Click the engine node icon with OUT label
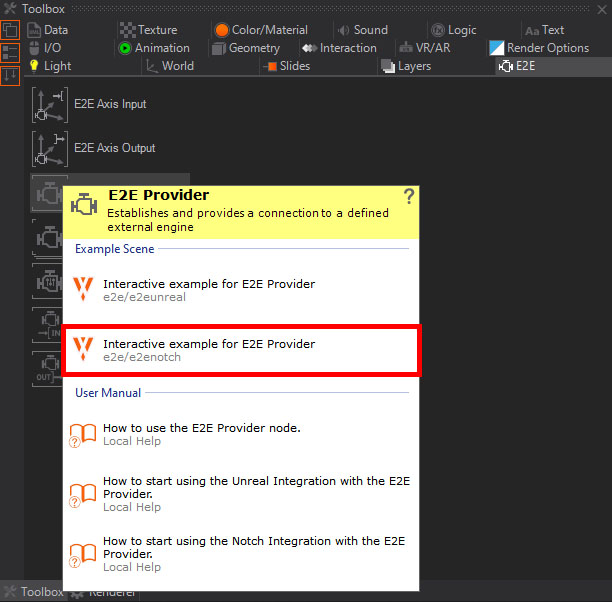Image resolution: width=612 pixels, height=602 pixels. [48, 368]
